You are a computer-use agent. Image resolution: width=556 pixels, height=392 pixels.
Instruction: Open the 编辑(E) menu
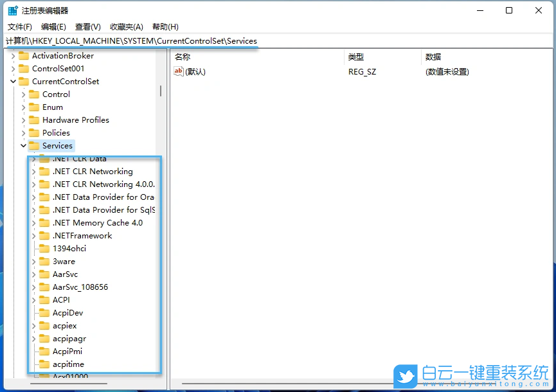click(53, 26)
